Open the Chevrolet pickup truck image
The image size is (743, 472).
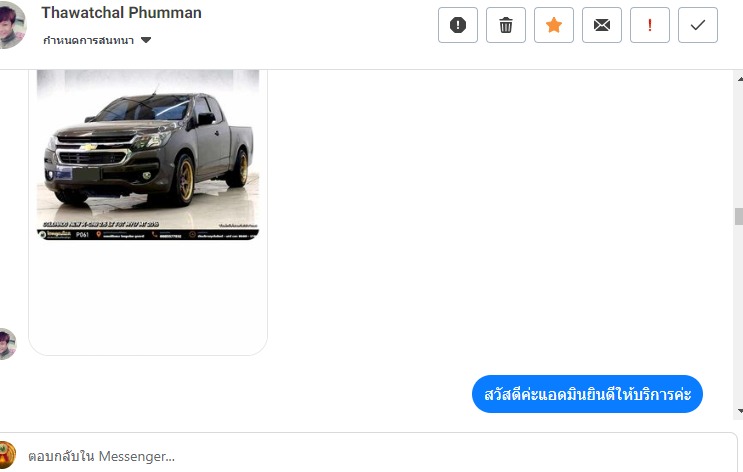pos(148,154)
